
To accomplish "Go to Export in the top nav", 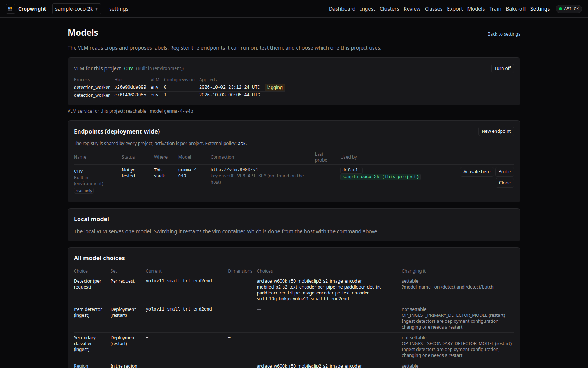I will click(x=455, y=9).
